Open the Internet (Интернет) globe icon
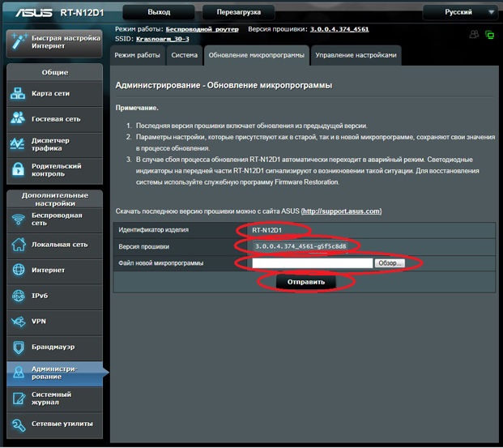 (x=19, y=270)
